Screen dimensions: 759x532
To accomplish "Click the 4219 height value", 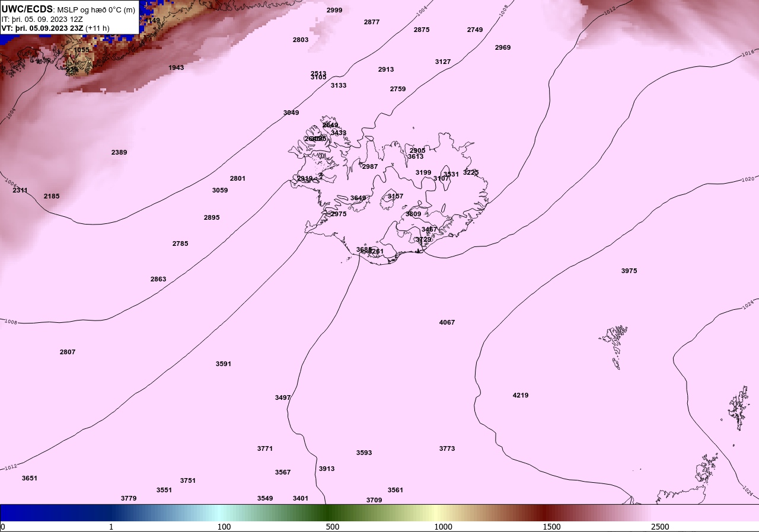I will (x=521, y=395).
